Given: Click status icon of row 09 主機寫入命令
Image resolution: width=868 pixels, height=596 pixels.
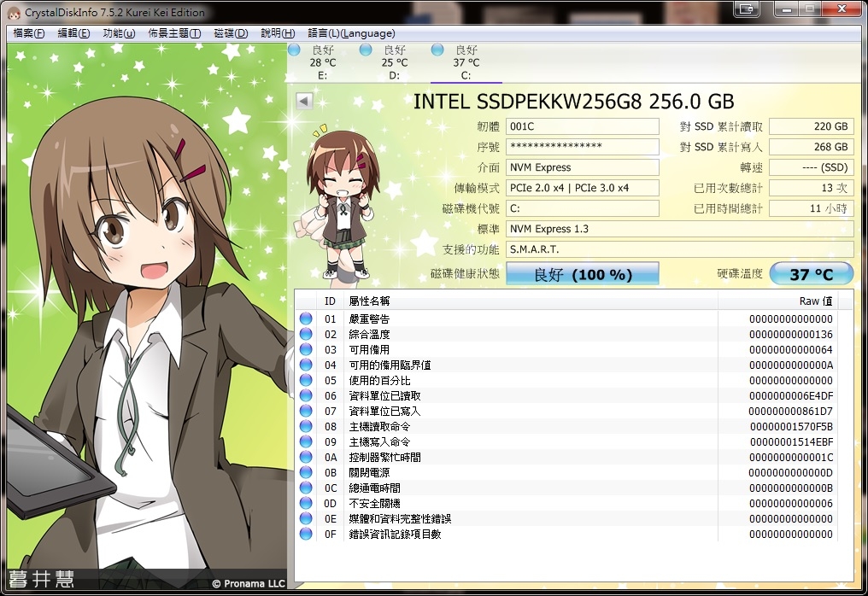Looking at the screenshot, I should [306, 441].
